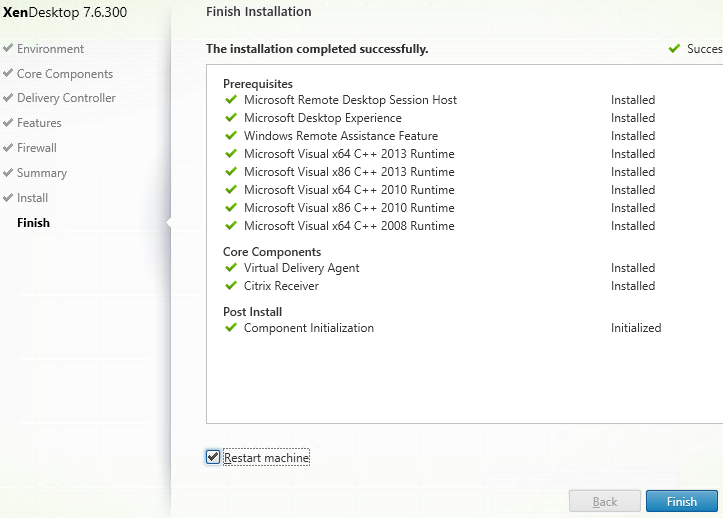Click 'Installed' status for Citrix Receiver
Image resolution: width=723 pixels, height=518 pixels.
point(633,286)
